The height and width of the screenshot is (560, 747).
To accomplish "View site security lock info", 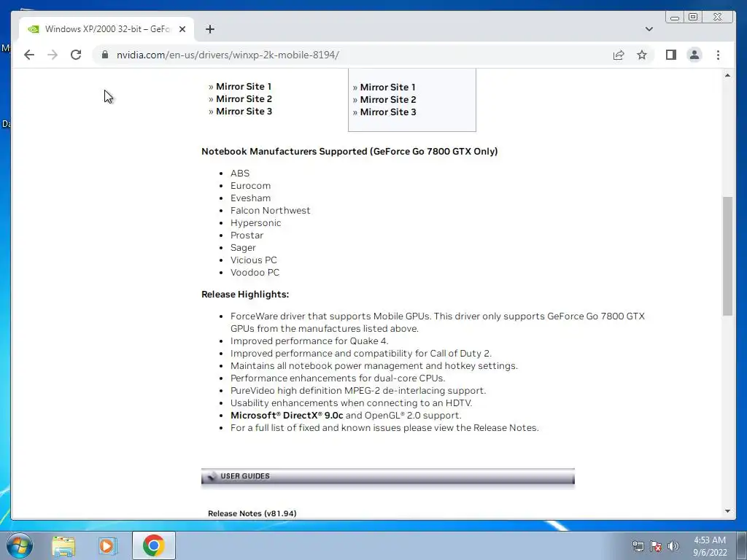I will (105, 55).
